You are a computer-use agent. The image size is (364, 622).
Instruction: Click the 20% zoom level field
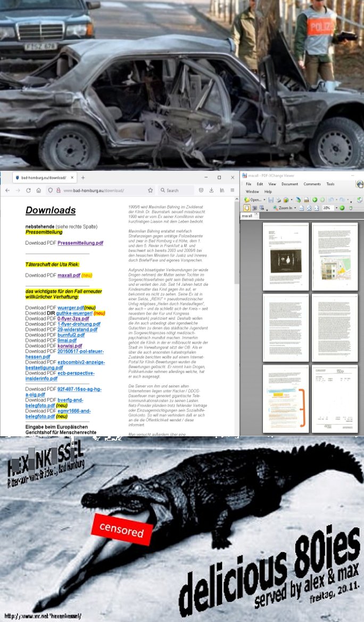(328, 208)
